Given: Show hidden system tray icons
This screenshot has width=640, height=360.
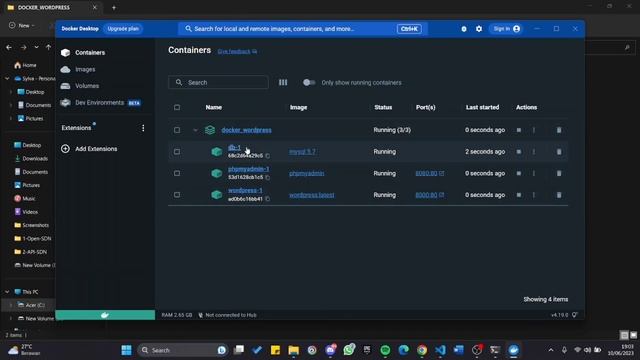Looking at the screenshot, I should tap(551, 350).
